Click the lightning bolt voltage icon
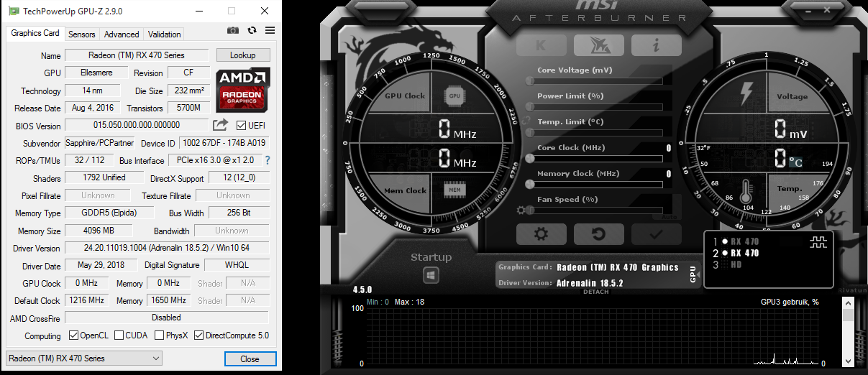 click(746, 94)
